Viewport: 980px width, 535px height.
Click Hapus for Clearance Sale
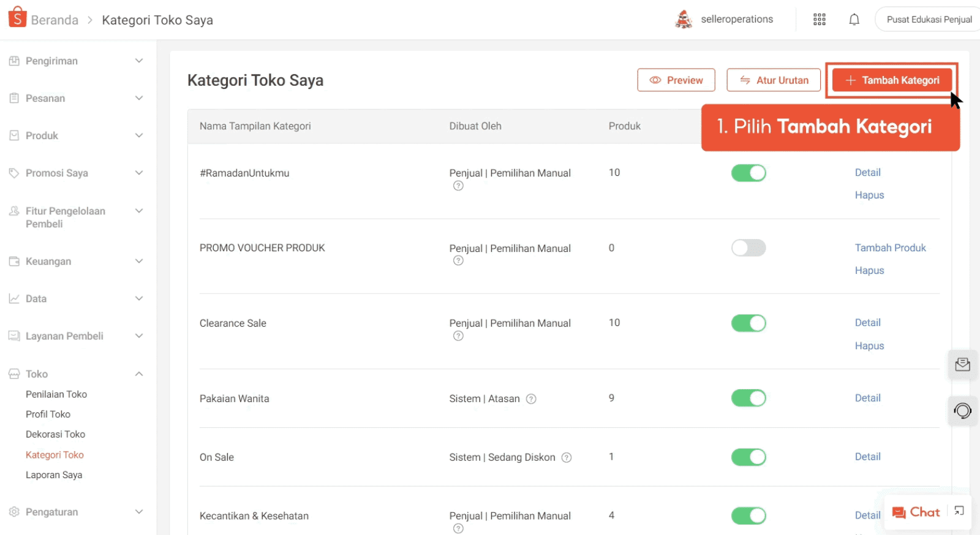pyautogui.click(x=870, y=346)
